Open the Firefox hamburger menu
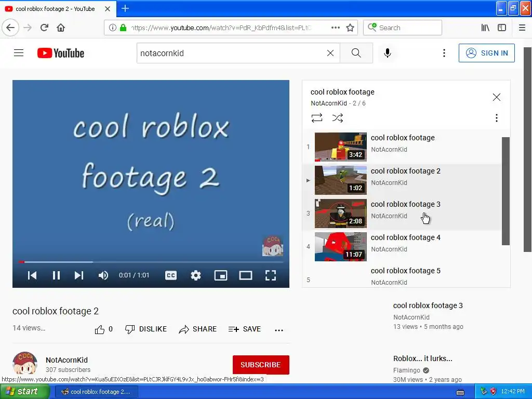 click(x=522, y=28)
